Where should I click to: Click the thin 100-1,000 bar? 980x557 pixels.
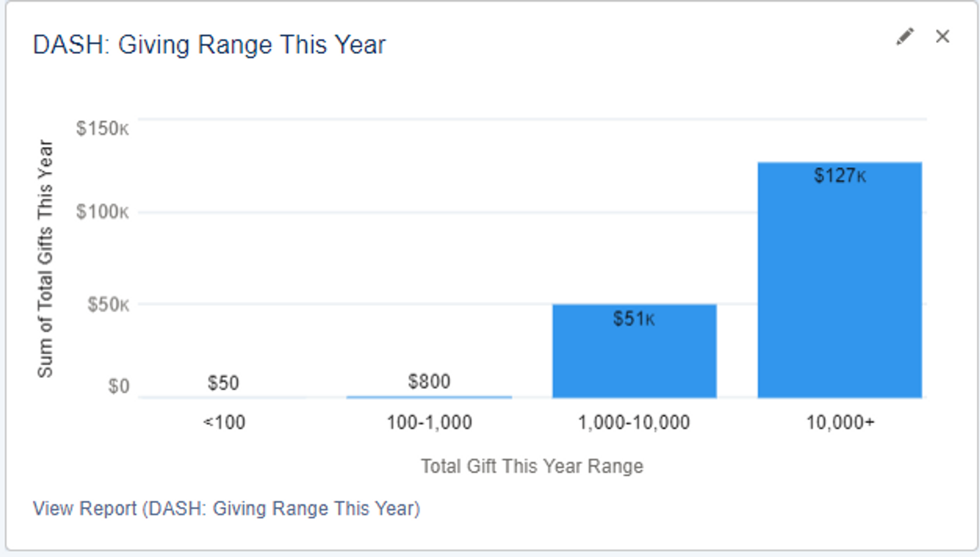tap(429, 397)
